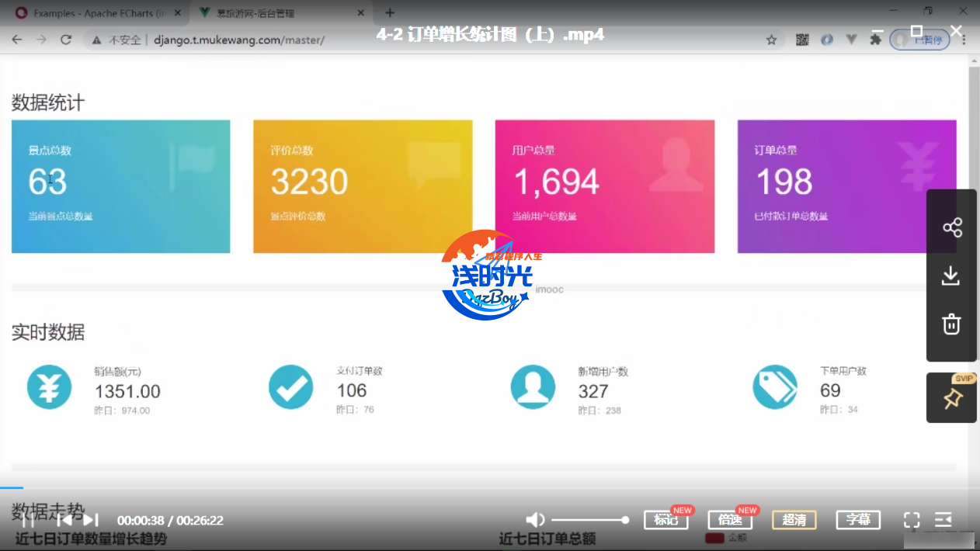Mute audio via the speaker icon

coord(534,520)
